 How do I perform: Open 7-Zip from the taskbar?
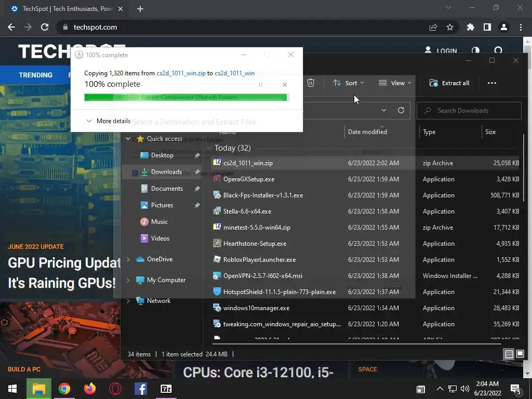(166, 389)
